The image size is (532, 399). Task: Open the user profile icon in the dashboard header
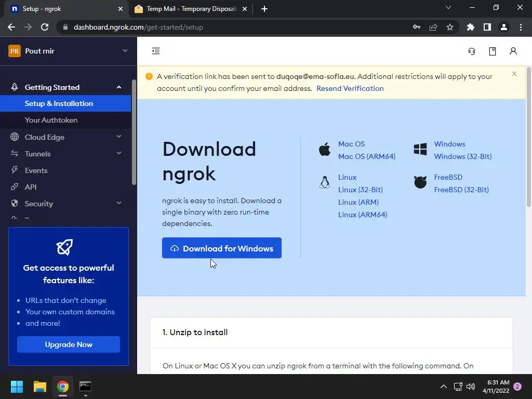click(x=513, y=51)
